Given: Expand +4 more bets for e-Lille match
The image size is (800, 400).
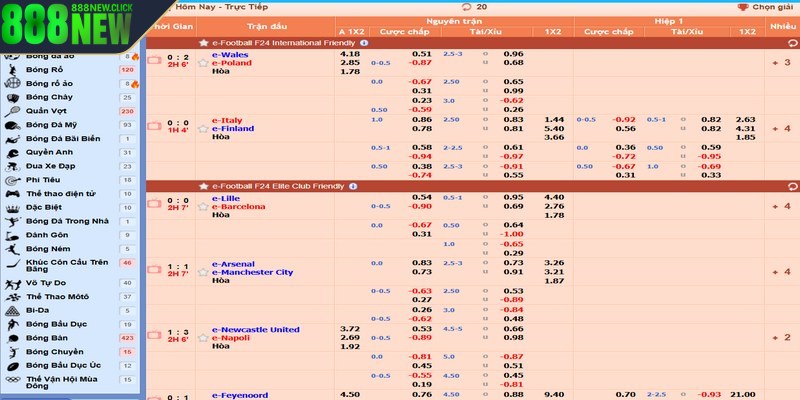Looking at the screenshot, I should tap(782, 206).
